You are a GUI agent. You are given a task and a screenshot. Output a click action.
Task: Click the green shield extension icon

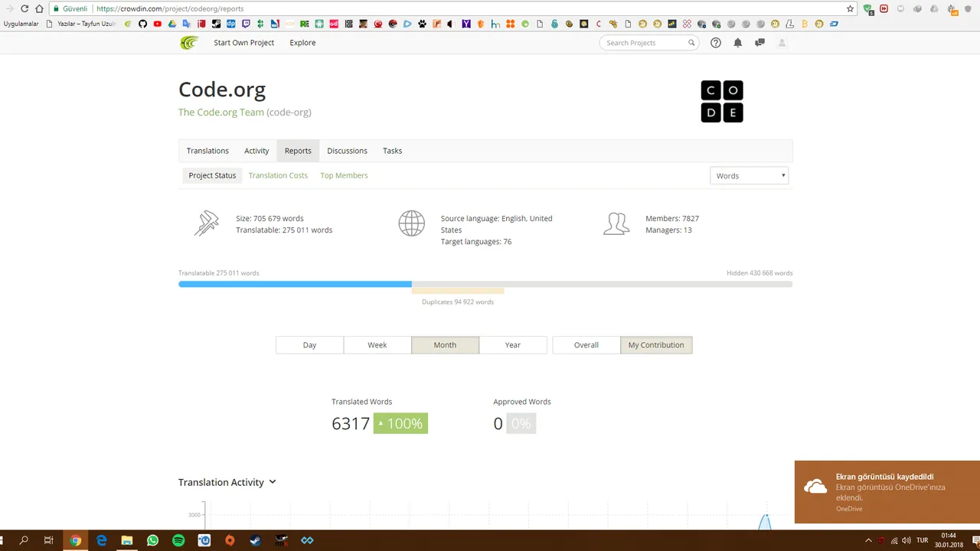868,8
